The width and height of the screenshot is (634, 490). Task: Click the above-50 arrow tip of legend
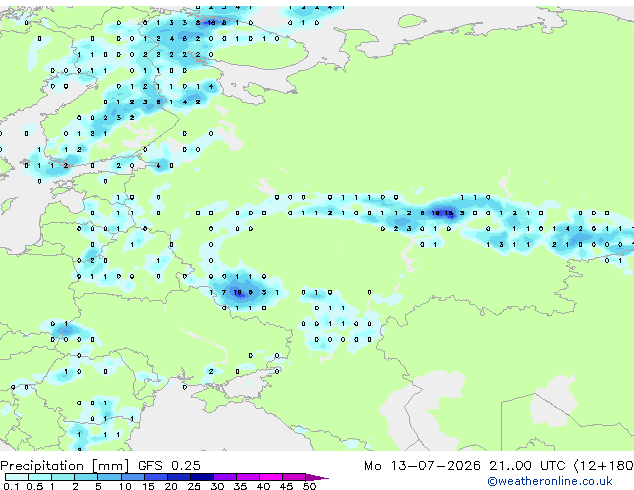pos(317,477)
